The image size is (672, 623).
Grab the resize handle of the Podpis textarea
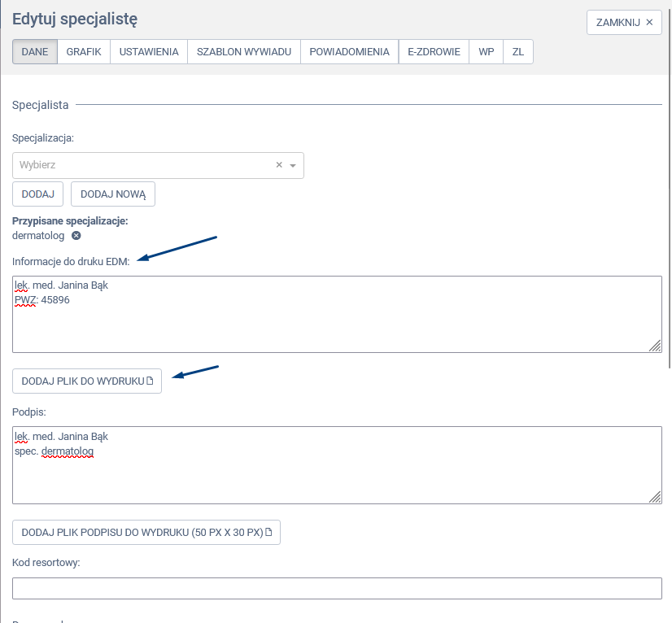(655, 497)
